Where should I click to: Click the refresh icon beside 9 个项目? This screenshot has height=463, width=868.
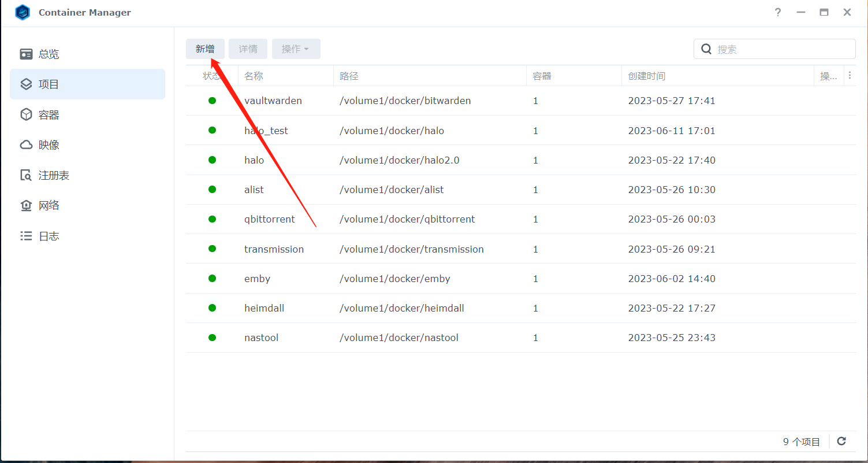point(841,441)
